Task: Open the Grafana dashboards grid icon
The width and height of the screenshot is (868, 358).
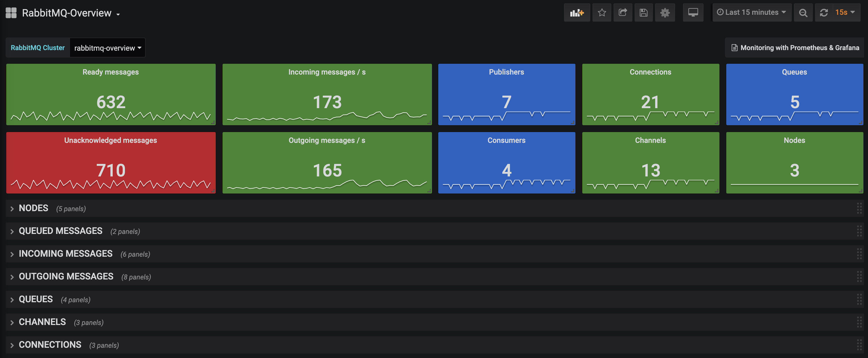Action: point(11,13)
